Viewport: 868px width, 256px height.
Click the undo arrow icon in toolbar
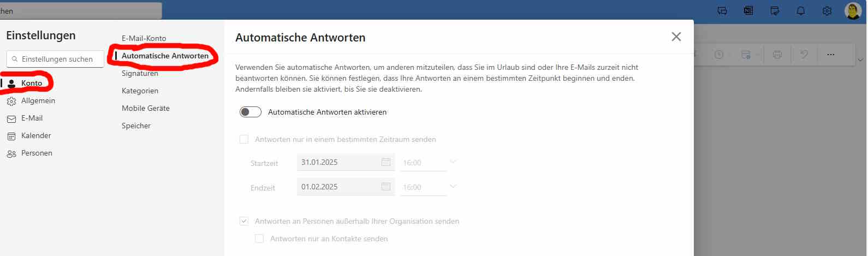click(x=804, y=55)
